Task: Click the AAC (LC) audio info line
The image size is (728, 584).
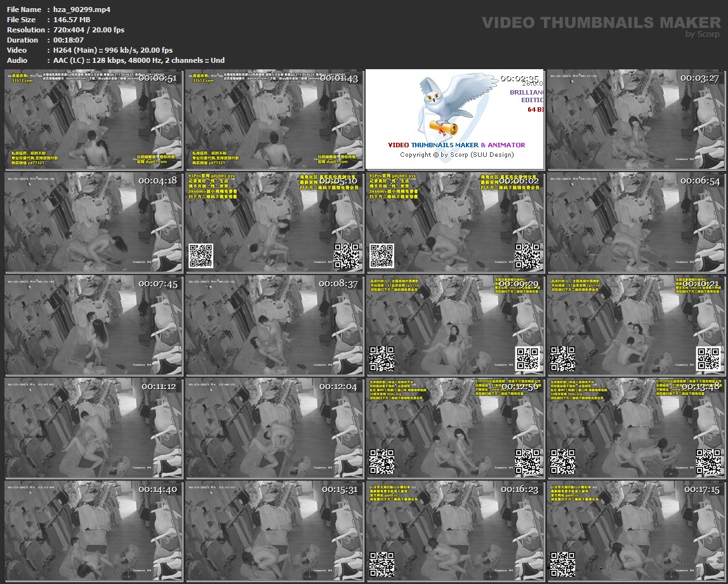Action: click(139, 60)
